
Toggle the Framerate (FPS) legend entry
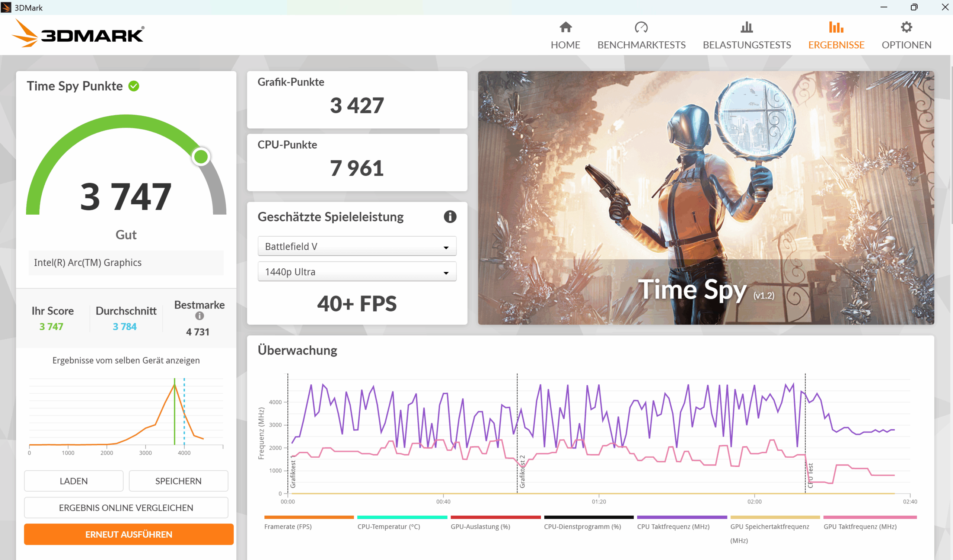click(288, 527)
